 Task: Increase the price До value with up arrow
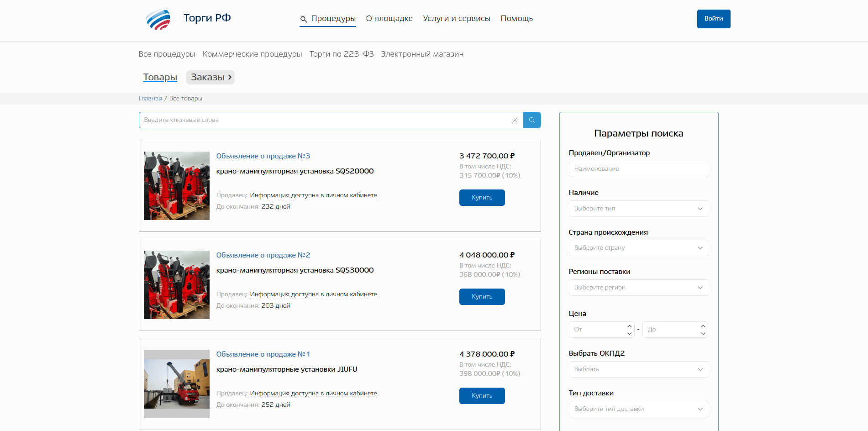click(703, 326)
